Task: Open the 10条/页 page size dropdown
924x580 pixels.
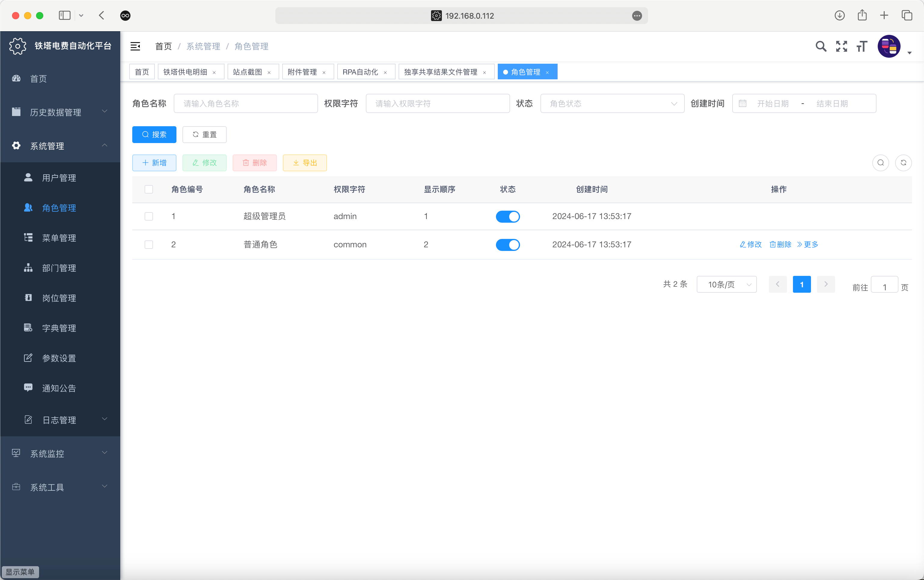Action: point(726,285)
